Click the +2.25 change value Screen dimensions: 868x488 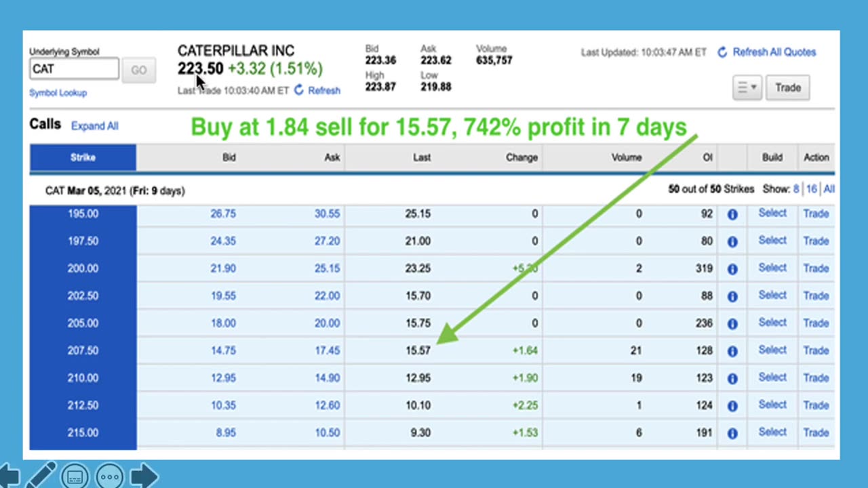pyautogui.click(x=525, y=405)
